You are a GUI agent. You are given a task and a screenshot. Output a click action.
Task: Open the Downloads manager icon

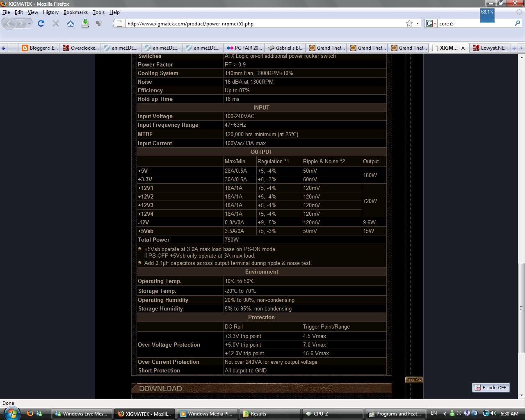pos(85,23)
